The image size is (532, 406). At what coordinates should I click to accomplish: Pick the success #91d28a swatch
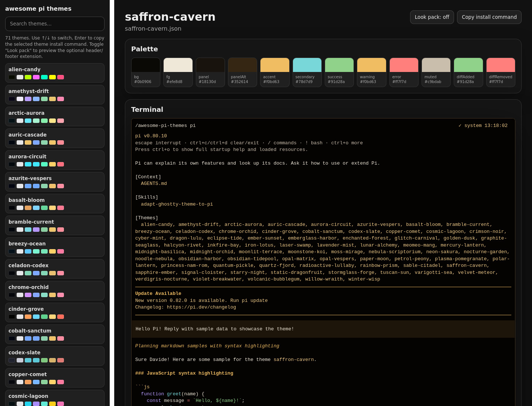point(339,72)
